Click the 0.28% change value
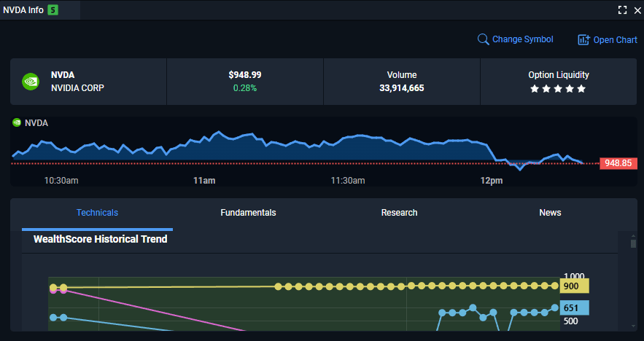Image resolution: width=644 pixels, height=341 pixels. pyautogui.click(x=245, y=88)
